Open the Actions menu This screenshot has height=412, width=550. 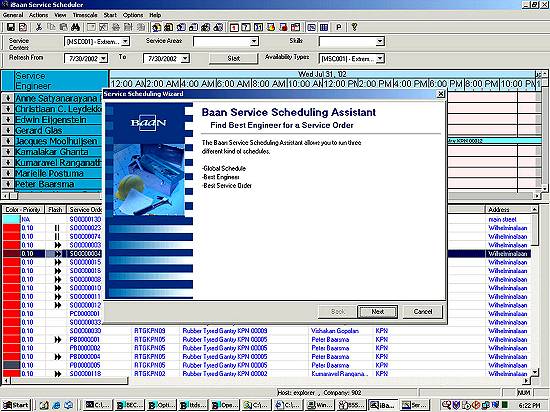[x=39, y=15]
